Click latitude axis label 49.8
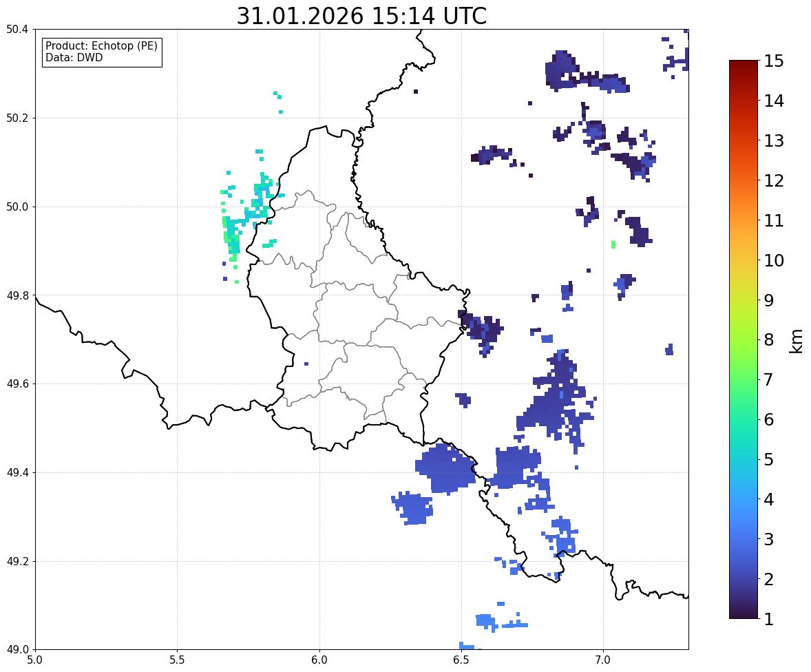 tap(17, 295)
